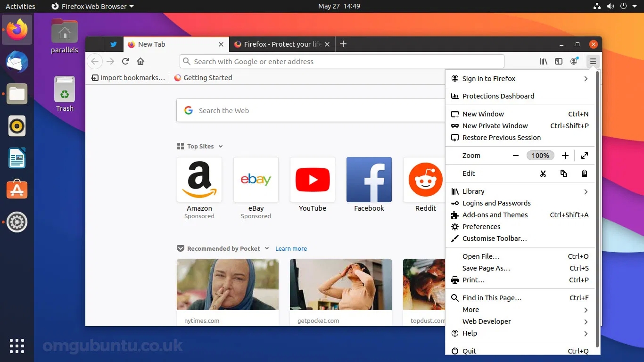The width and height of the screenshot is (644, 362).
Task: Enter full screen from Zoom row
Action: (585, 156)
